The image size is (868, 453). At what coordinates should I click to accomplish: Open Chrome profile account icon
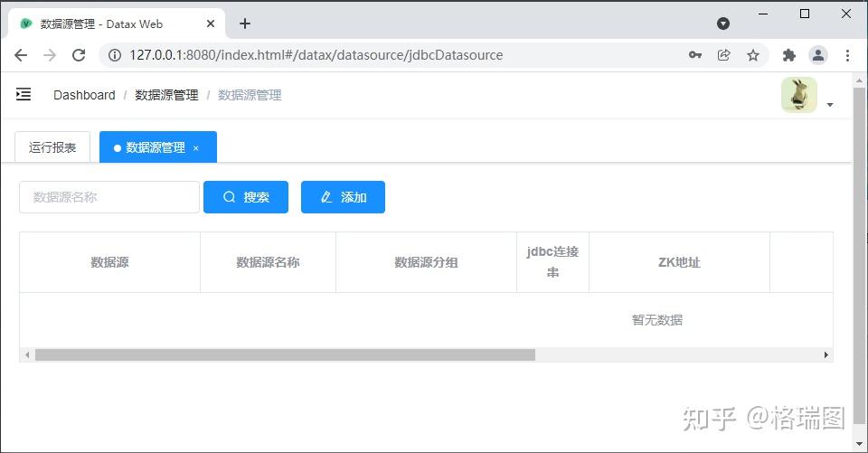[818, 55]
